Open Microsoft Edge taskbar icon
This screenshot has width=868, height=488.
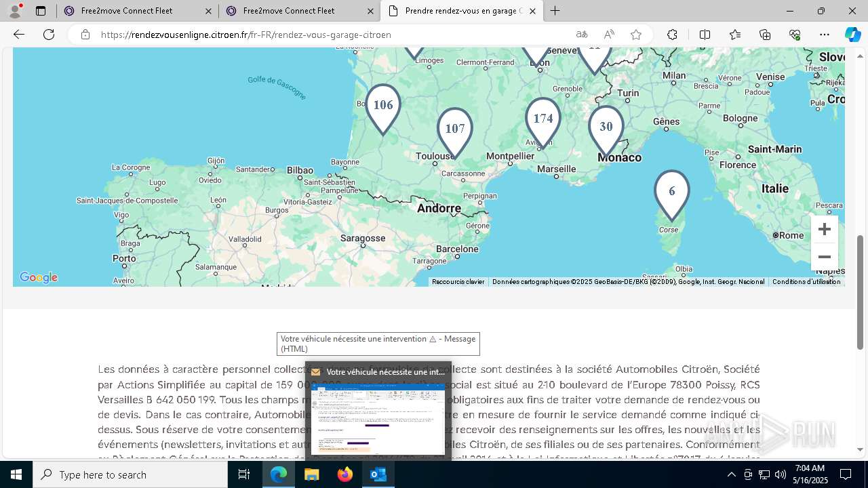point(279,474)
